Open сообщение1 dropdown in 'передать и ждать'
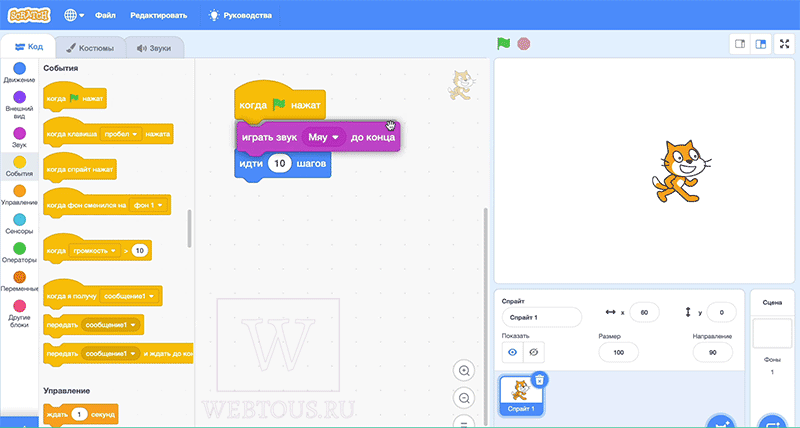The height and width of the screenshot is (428, 800). click(x=110, y=354)
